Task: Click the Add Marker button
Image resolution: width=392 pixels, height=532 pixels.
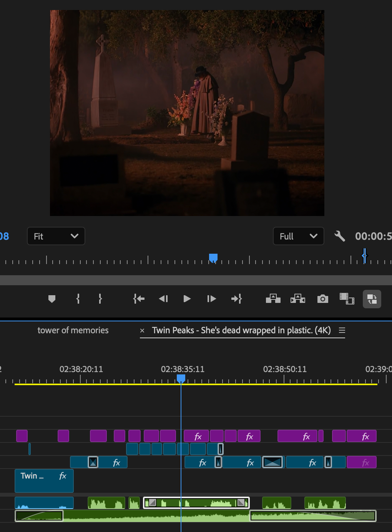Action: (x=52, y=299)
